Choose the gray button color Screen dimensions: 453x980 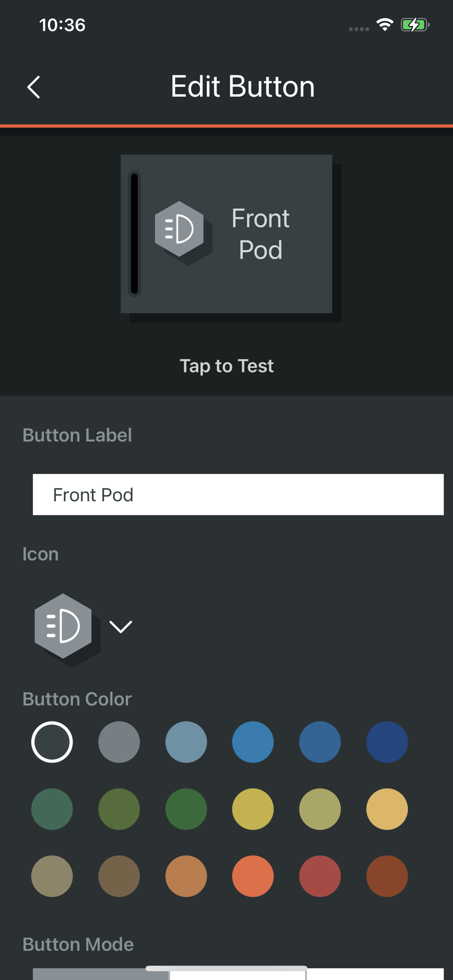[x=119, y=742]
